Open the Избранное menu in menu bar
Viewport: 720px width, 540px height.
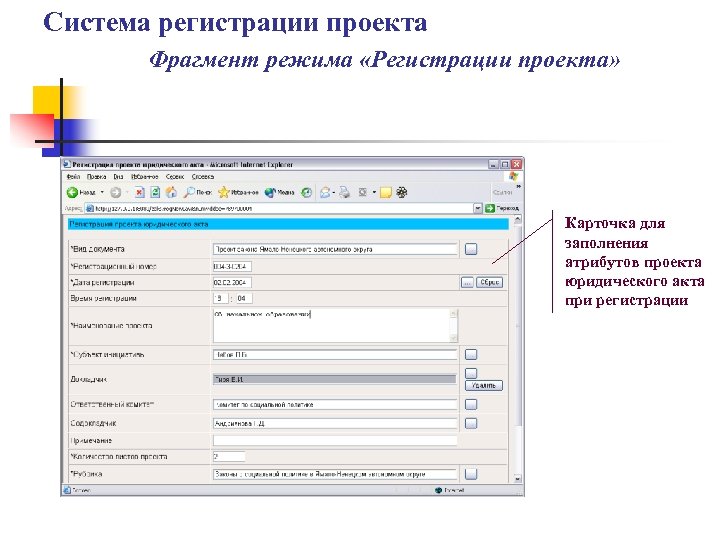145,177
